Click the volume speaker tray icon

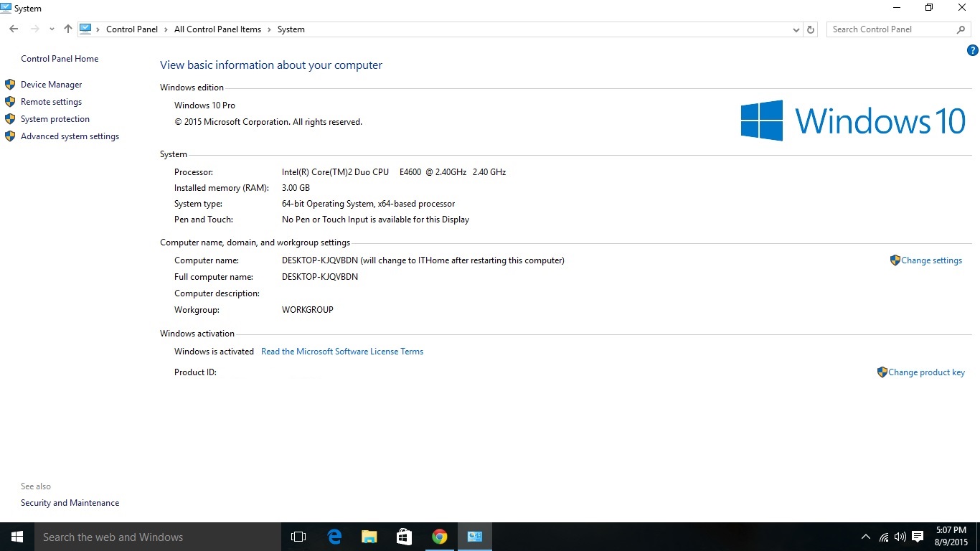pyautogui.click(x=900, y=537)
